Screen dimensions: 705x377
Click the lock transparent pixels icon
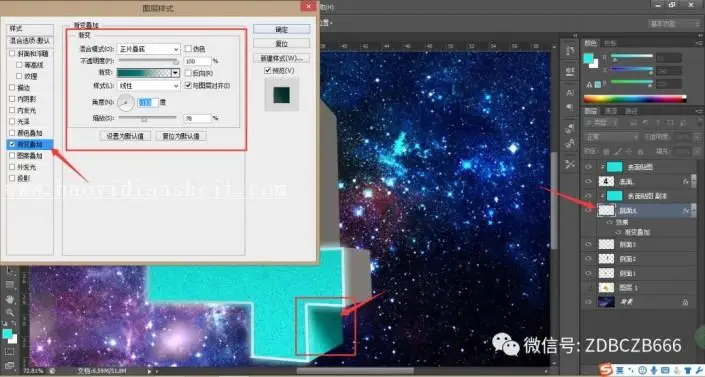607,152
